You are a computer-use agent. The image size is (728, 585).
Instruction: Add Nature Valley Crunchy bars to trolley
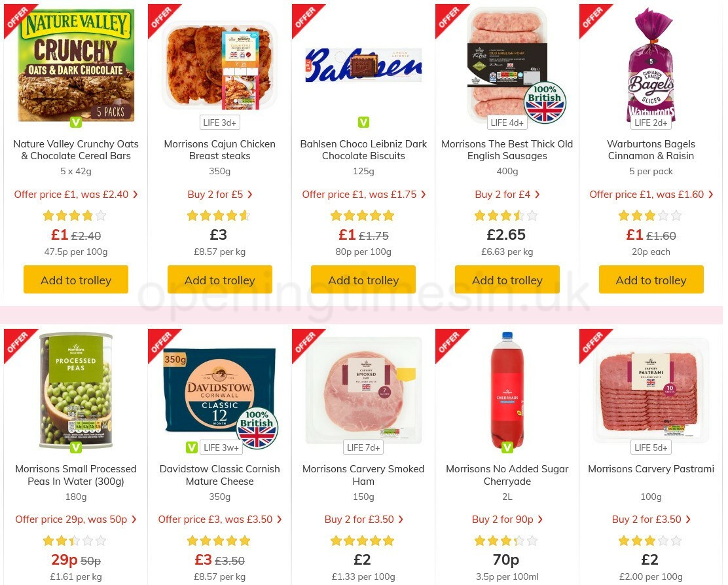(76, 280)
